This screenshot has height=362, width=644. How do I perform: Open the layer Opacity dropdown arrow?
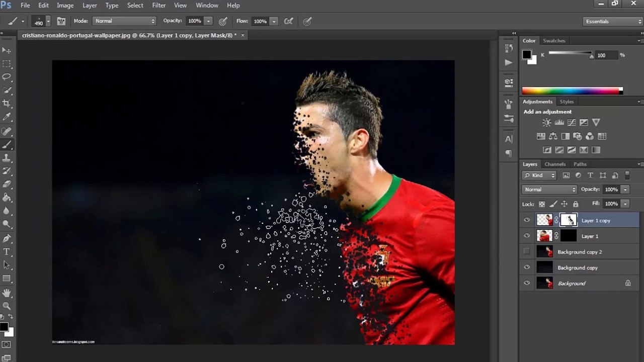[625, 190]
